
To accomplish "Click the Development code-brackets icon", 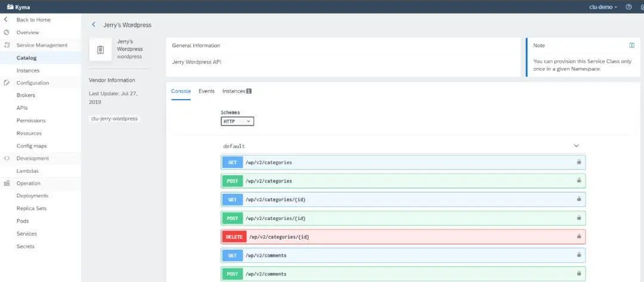I will point(6,158).
